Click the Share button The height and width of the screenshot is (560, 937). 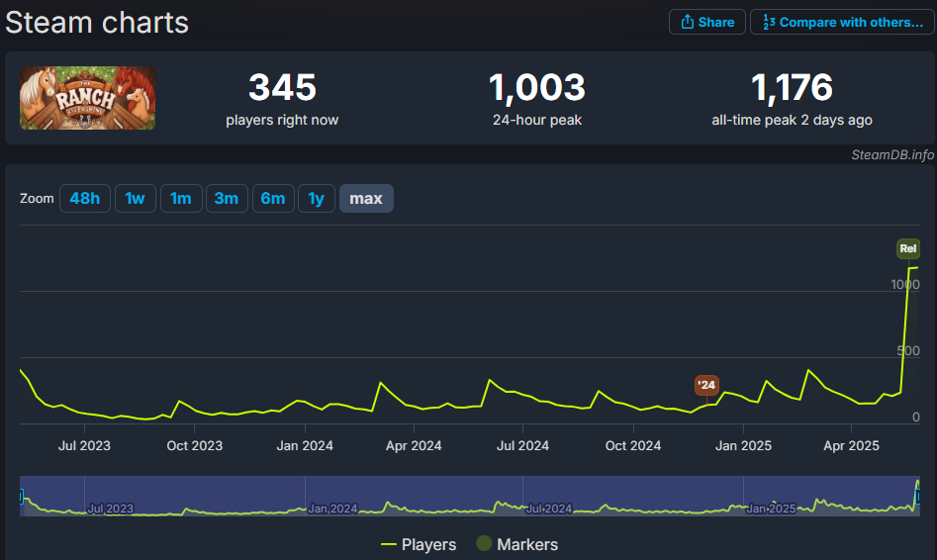pos(706,22)
